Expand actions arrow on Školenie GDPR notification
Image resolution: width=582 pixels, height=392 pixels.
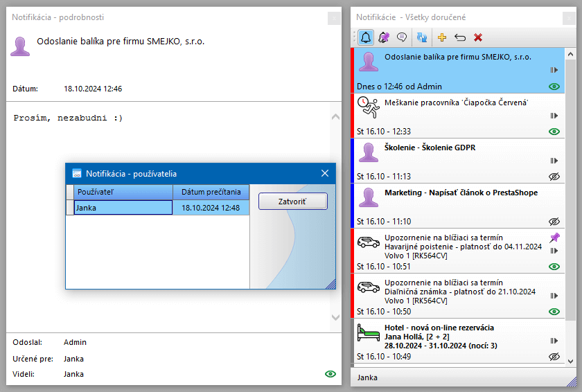click(554, 161)
